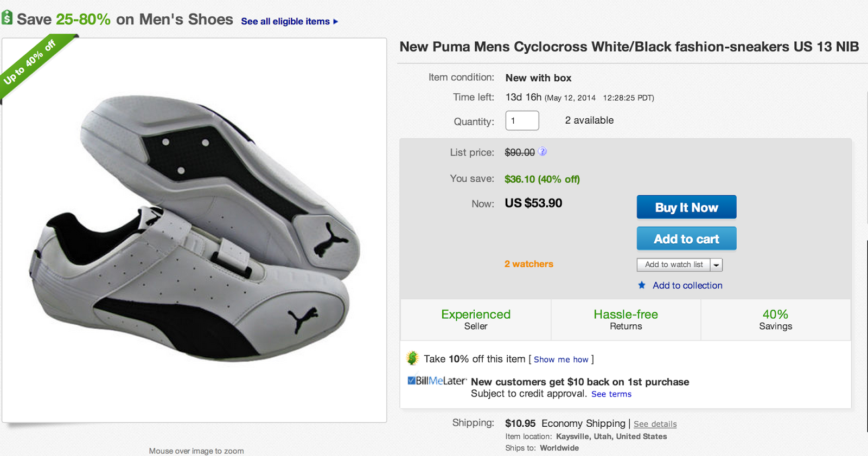Image resolution: width=868 pixels, height=456 pixels.
Task: Open the Add to collection link
Action: pos(687,285)
